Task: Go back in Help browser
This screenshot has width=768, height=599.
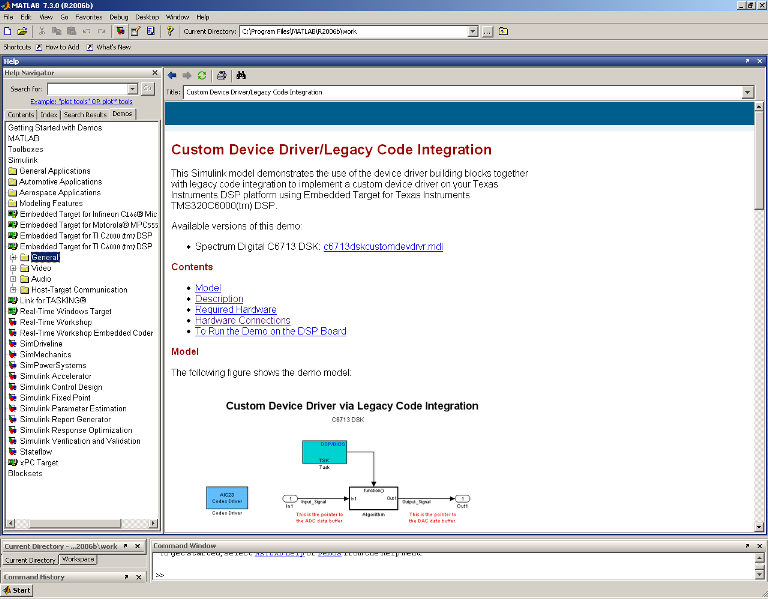Action: 171,75
